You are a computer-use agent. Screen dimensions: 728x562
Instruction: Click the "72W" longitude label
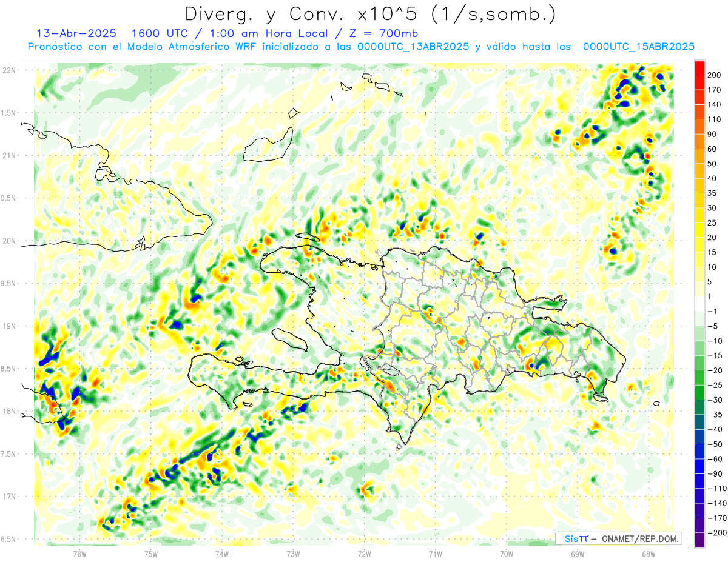(x=364, y=554)
